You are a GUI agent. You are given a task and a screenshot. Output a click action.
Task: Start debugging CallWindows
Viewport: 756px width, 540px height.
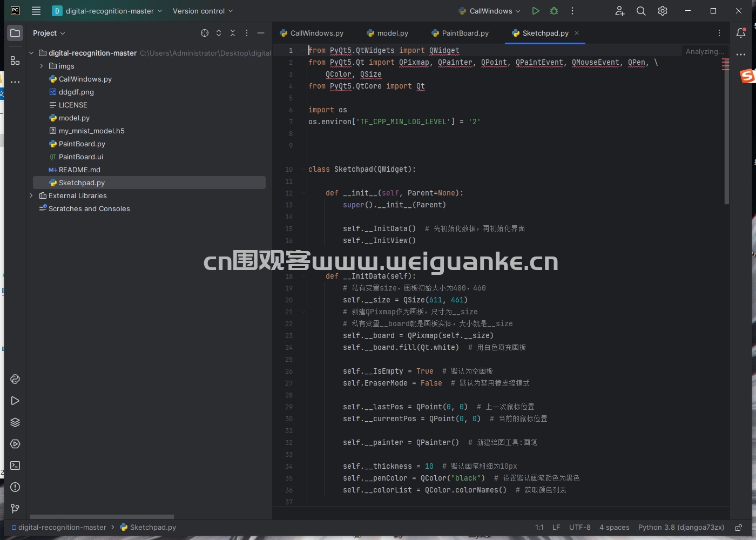[x=554, y=11]
